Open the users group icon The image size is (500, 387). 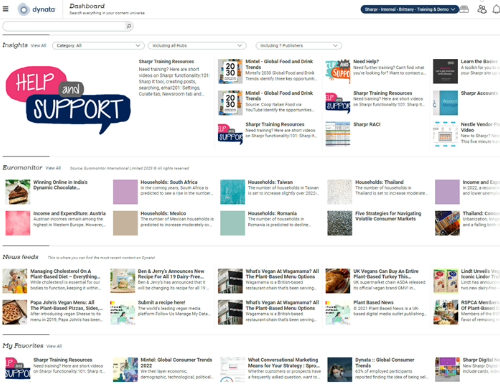point(482,9)
